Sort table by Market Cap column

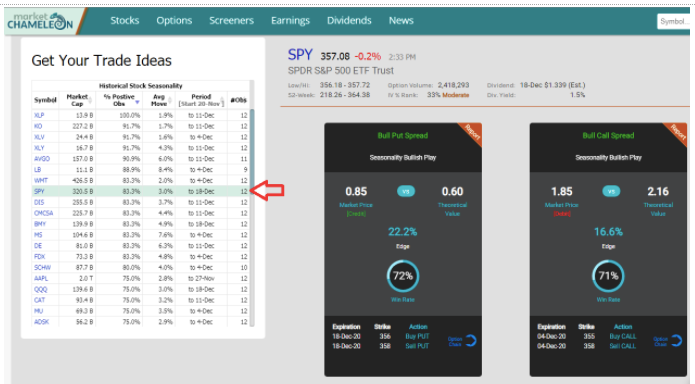[x=77, y=100]
